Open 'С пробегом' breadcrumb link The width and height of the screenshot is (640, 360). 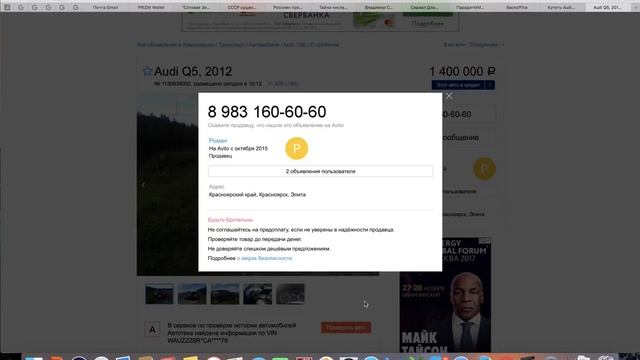tap(324, 44)
